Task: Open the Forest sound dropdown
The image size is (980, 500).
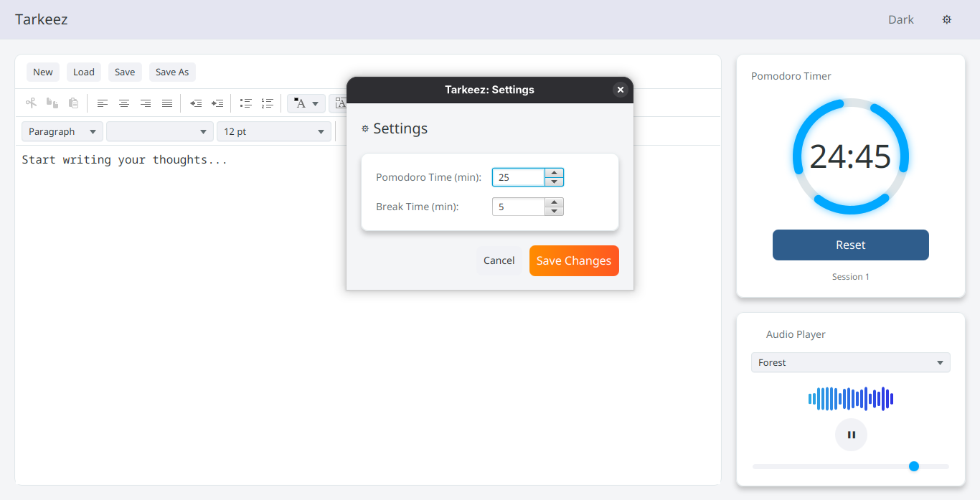Action: [x=851, y=362]
